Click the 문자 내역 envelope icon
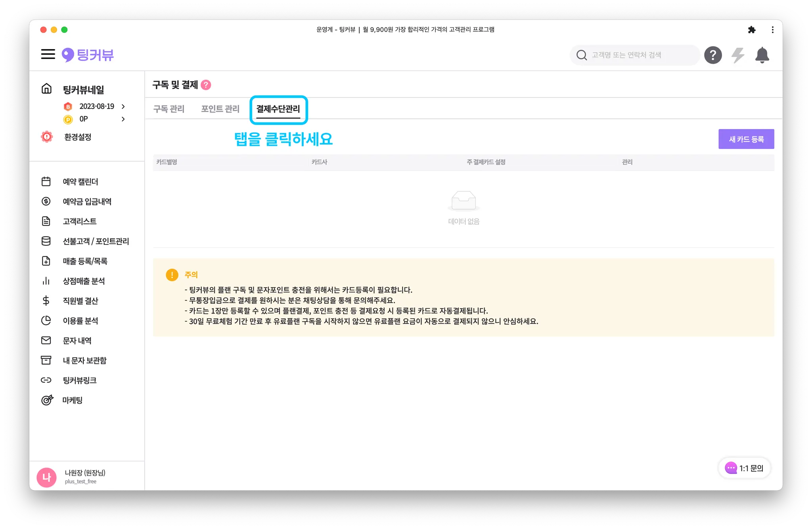Viewport: 812px width, 529px height. pyautogui.click(x=46, y=340)
